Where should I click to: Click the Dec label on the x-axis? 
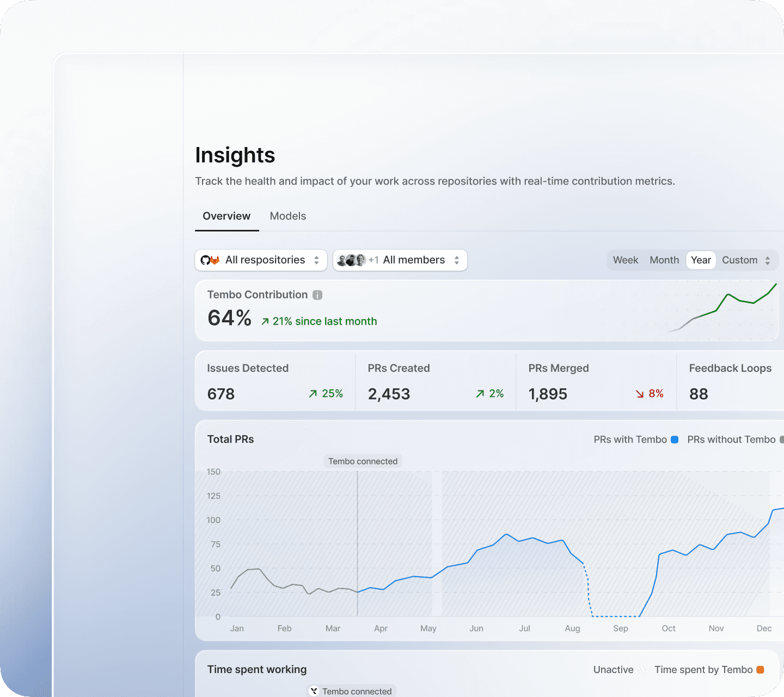click(764, 628)
